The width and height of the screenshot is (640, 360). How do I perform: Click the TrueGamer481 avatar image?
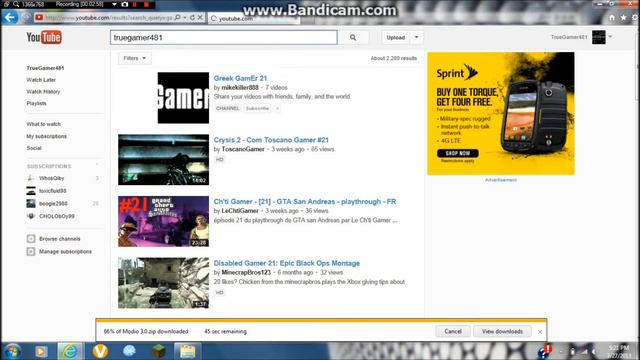click(x=599, y=37)
